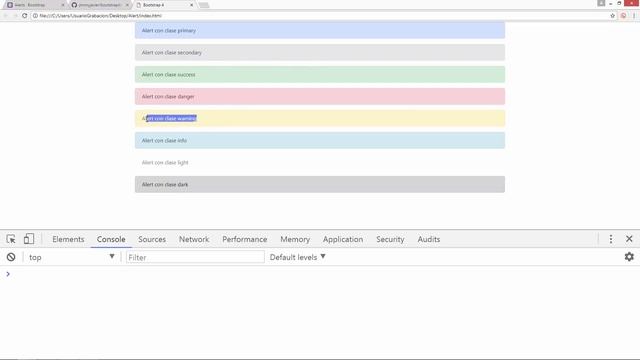Close the DevTools panel

coord(629,239)
